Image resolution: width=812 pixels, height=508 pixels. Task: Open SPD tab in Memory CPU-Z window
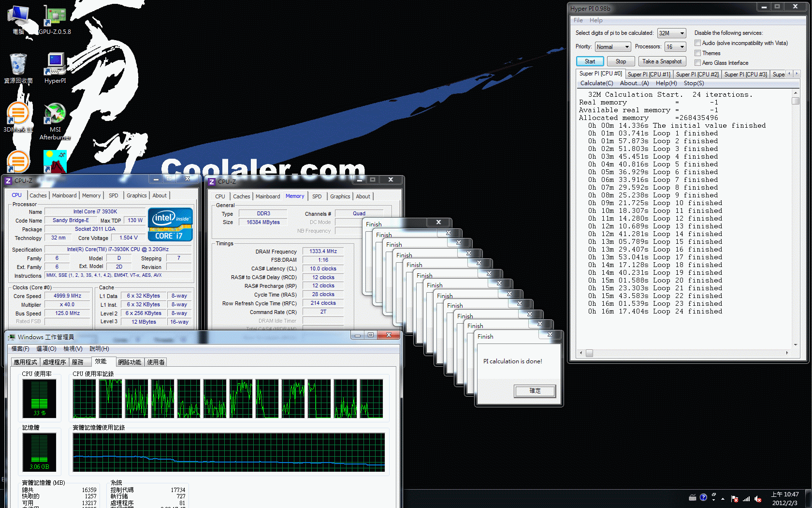pos(317,196)
